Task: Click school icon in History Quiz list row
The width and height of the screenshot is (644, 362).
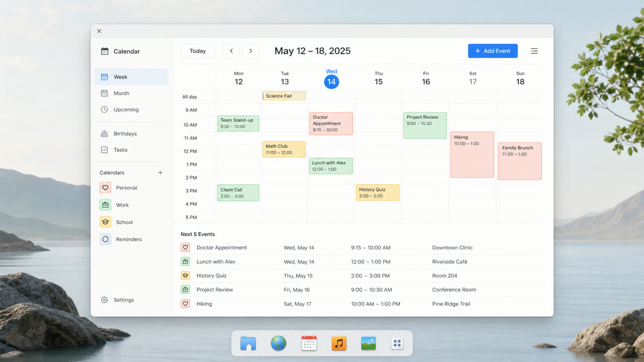Action: tap(185, 276)
